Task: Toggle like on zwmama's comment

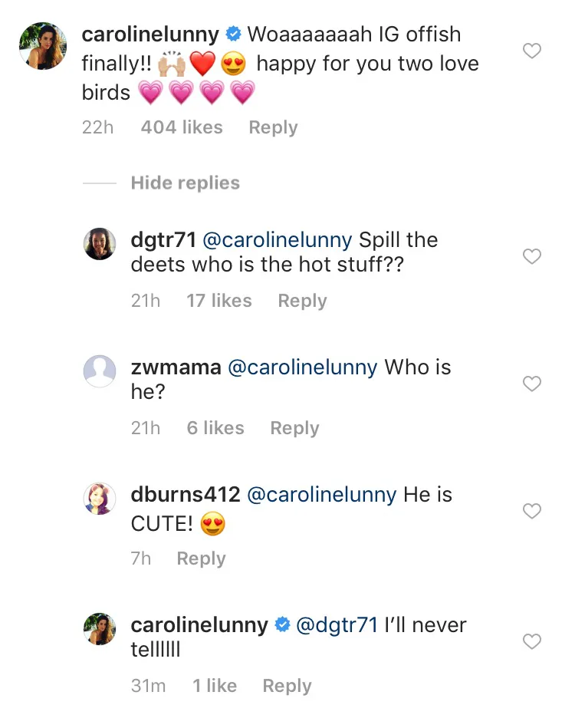Action: [532, 384]
